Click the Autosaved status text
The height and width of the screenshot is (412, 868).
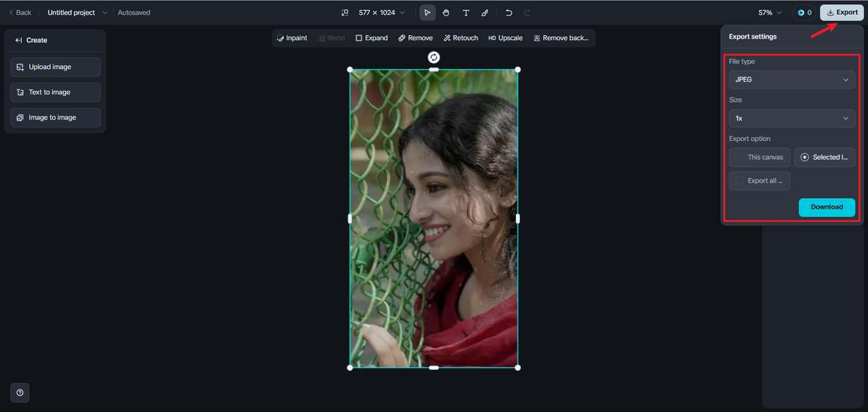click(x=134, y=12)
